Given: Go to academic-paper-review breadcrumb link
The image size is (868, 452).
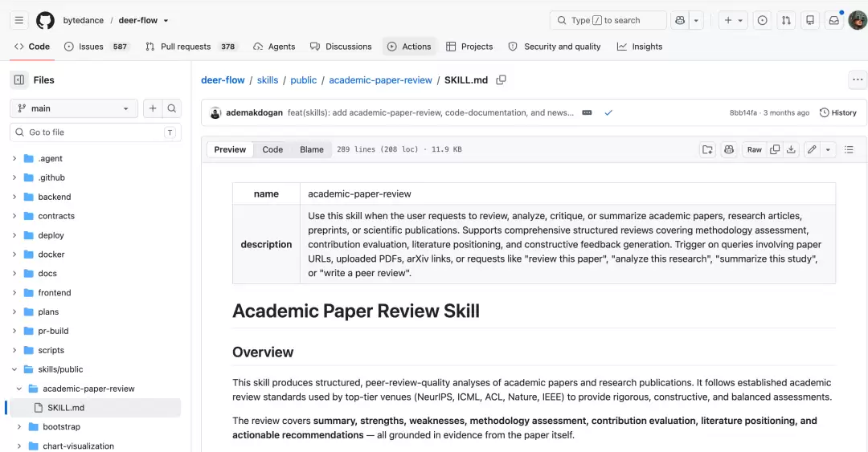Looking at the screenshot, I should 380,79.
